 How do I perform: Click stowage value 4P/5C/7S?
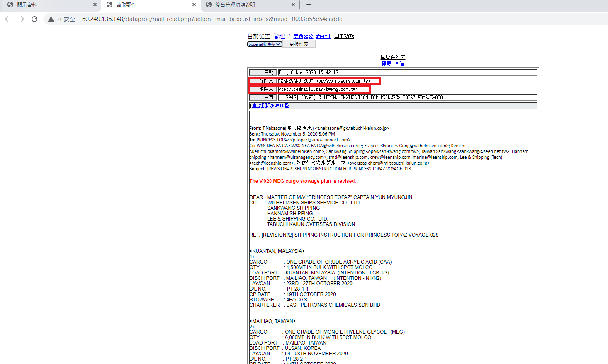pos(297,300)
